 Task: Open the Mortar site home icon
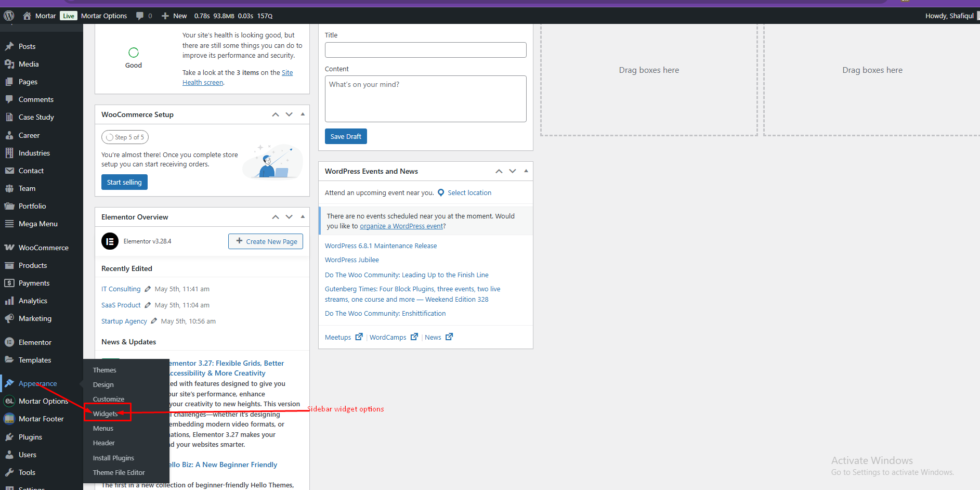tap(27, 16)
